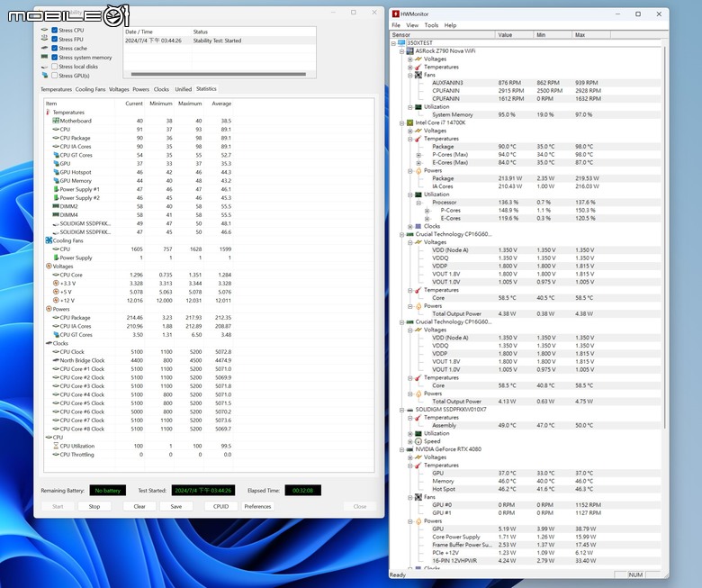Click the NVIDIA GeForce RTX 4080 card icon

(x=410, y=449)
